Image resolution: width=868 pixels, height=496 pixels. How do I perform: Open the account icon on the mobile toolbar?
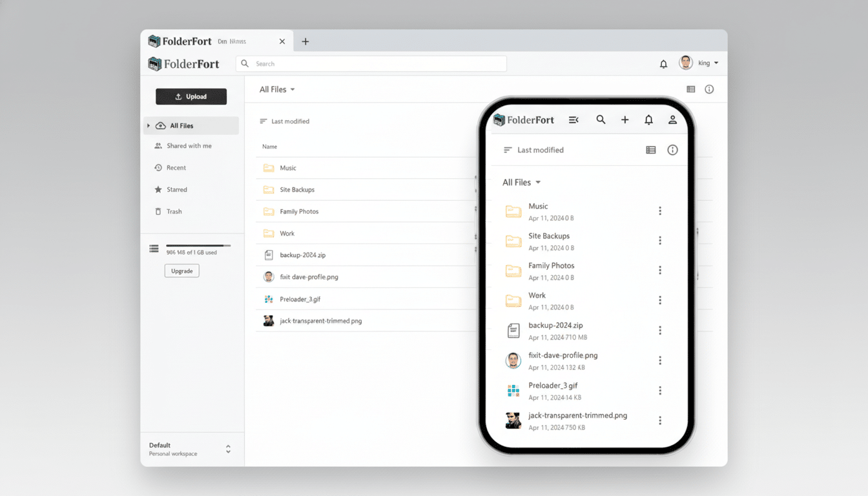coord(672,119)
